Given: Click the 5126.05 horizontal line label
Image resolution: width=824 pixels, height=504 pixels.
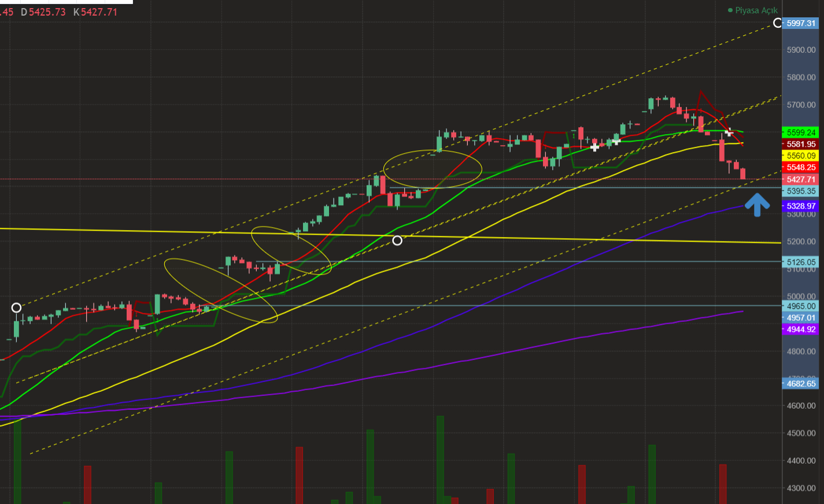Looking at the screenshot, I should point(801,262).
